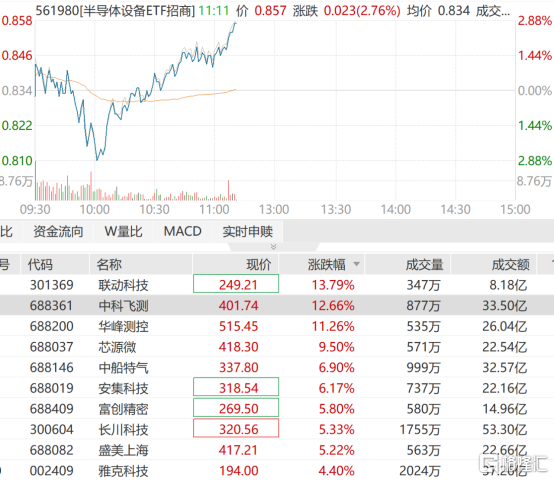Click price 515.45 of 华峰测控

238,326
